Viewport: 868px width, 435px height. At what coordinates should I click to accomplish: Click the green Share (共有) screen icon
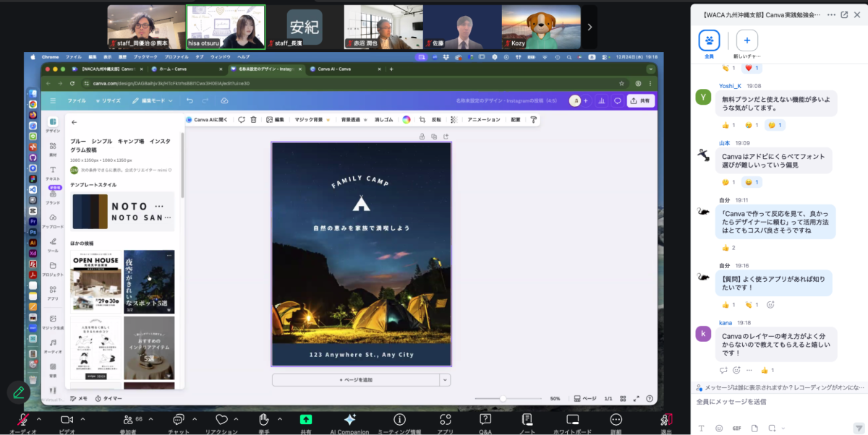306,420
